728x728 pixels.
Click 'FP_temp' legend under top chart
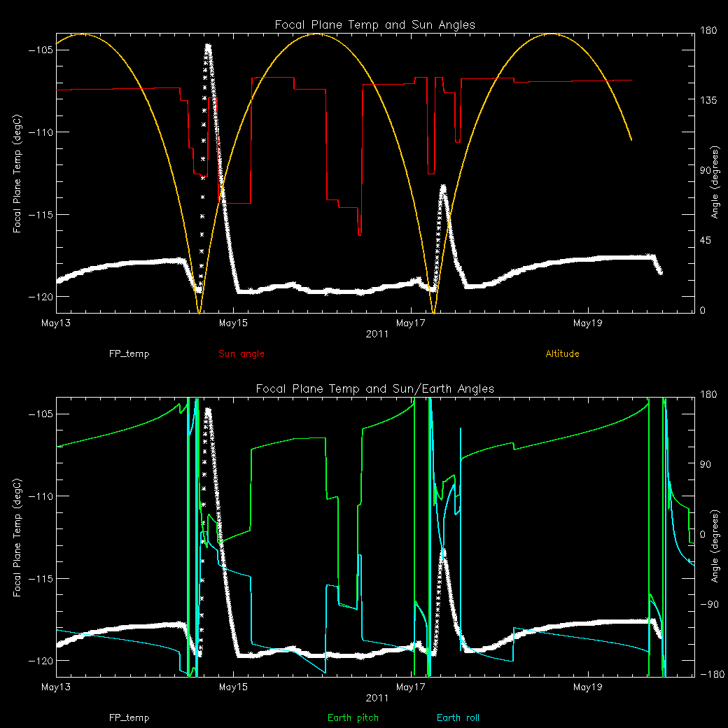point(129,353)
